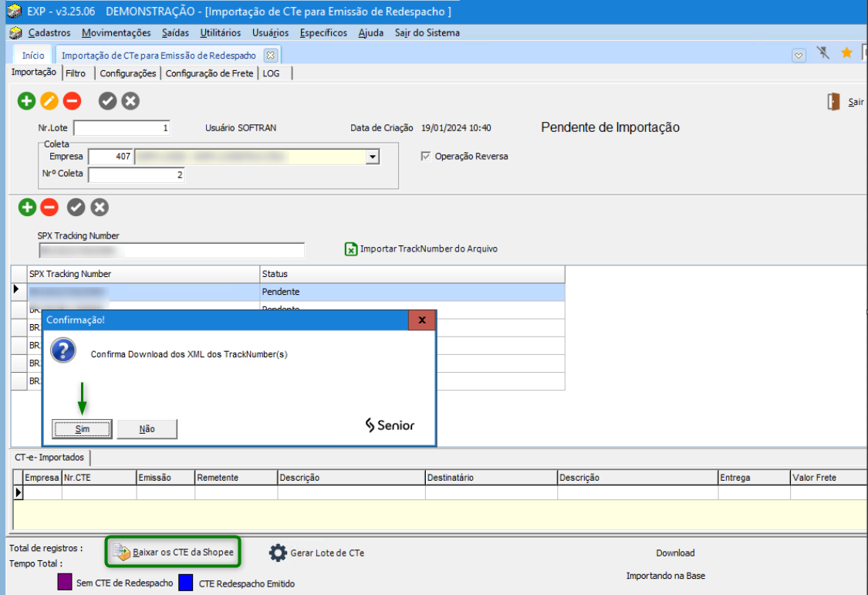
Task: Close the Importação de CTe tab
Action: 270,56
